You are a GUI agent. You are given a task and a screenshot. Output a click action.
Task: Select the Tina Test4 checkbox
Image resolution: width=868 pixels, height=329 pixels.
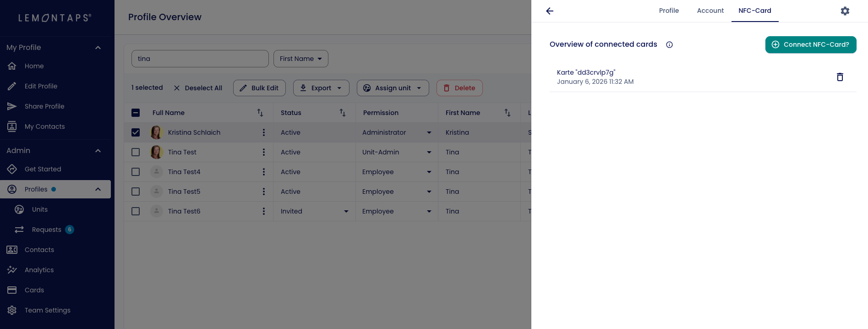click(x=136, y=172)
